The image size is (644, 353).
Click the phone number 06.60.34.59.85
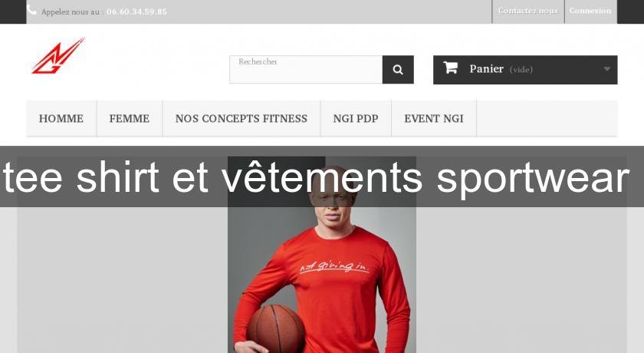pos(136,12)
